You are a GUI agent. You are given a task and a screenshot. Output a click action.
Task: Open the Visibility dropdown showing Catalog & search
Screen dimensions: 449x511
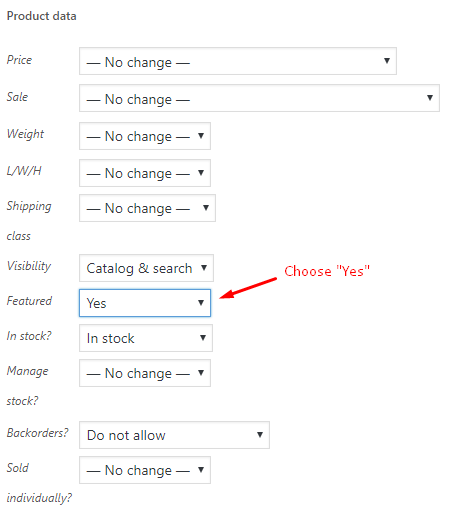[x=146, y=268]
